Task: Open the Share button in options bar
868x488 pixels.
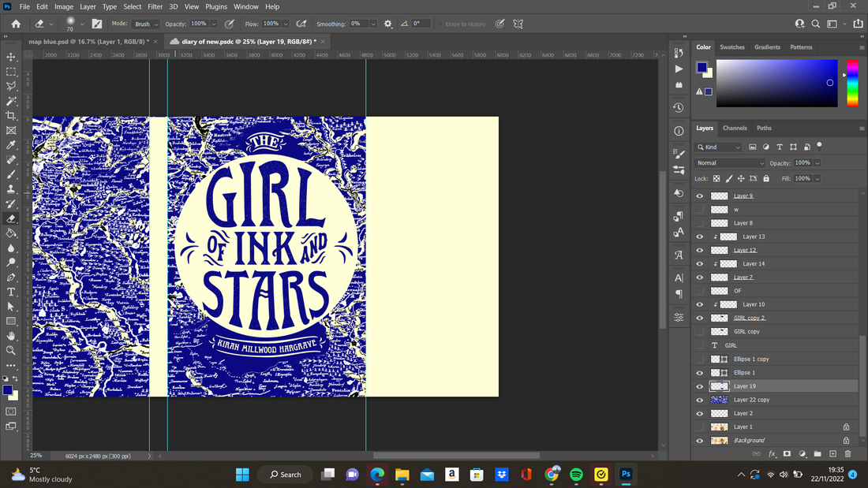Action: pos(858,24)
